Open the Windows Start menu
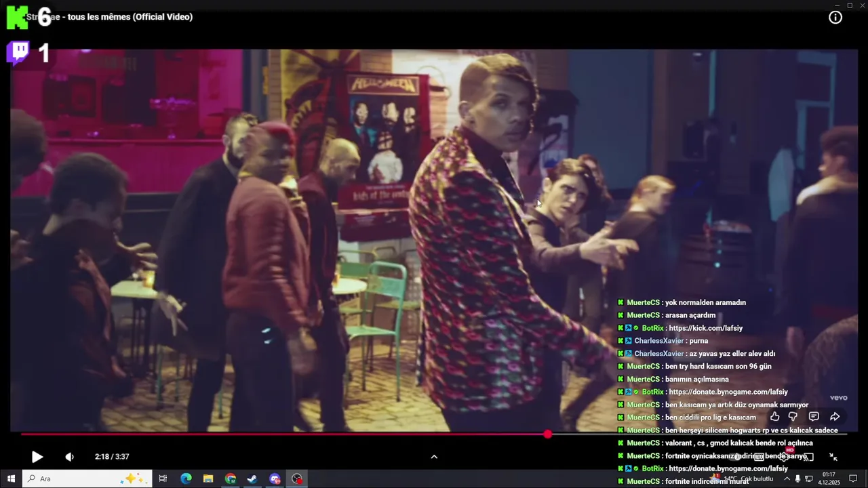 point(11,479)
